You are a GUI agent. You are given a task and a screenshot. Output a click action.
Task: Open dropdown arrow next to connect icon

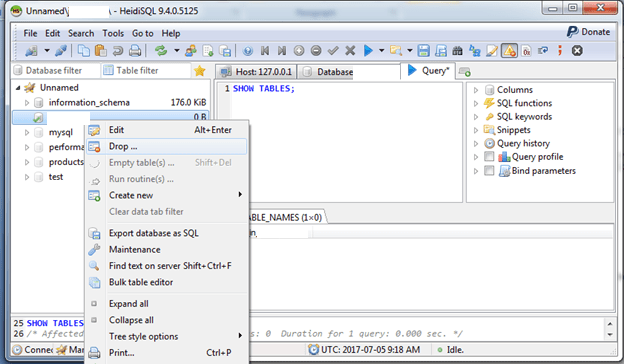point(47,51)
